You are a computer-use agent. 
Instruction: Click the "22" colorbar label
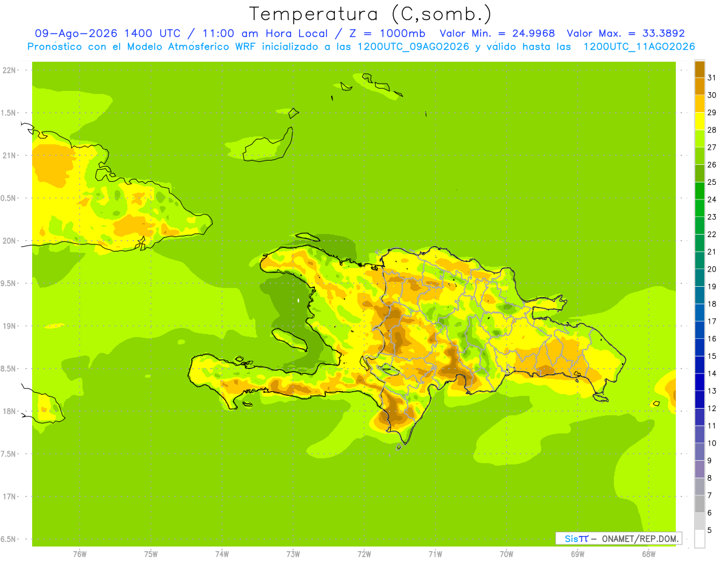pos(712,234)
